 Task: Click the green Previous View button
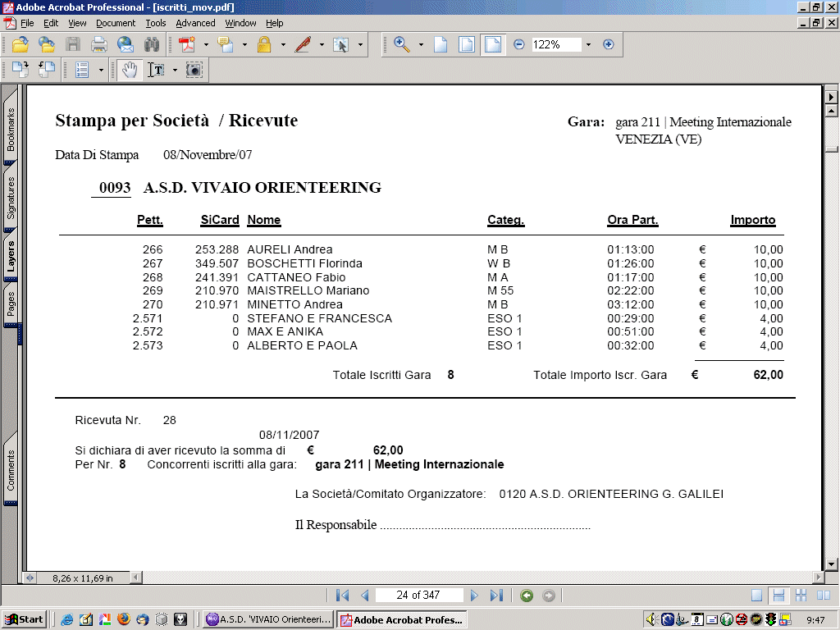click(x=527, y=596)
